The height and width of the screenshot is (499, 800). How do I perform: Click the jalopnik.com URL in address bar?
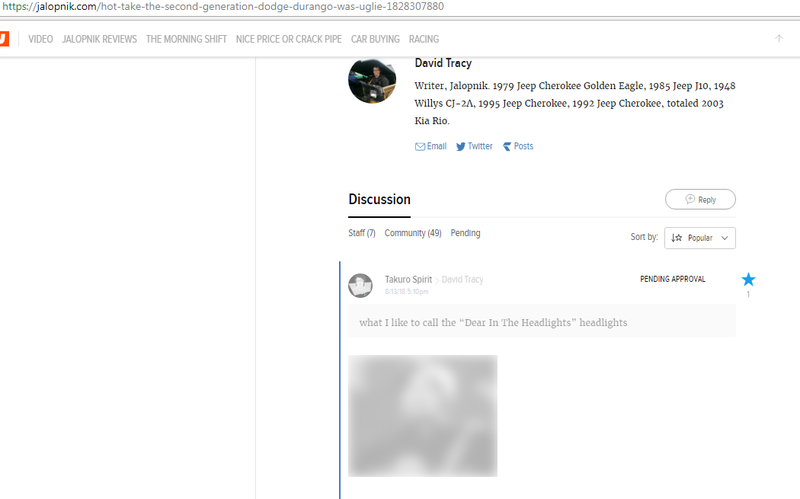[223, 7]
